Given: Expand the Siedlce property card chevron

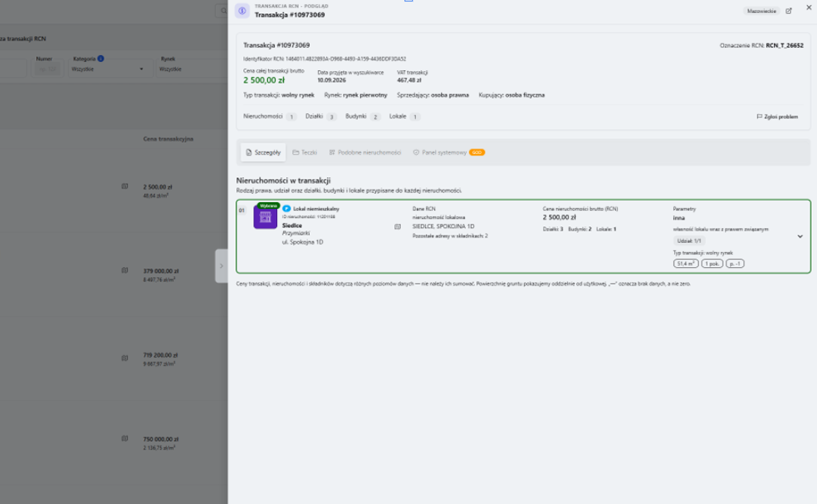Looking at the screenshot, I should pos(800,236).
